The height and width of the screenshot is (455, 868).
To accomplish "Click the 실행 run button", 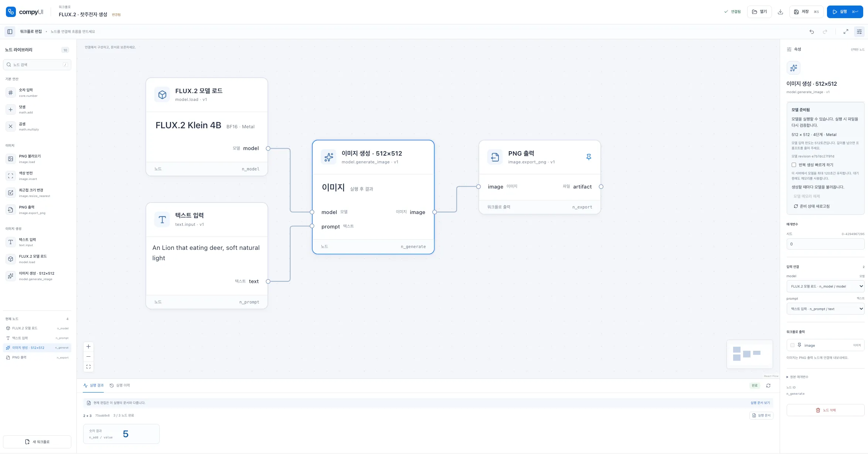I will pyautogui.click(x=845, y=12).
